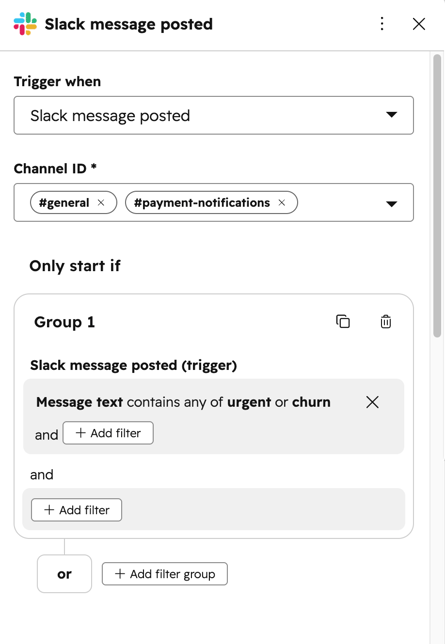Click the panel vertical scrollbar
The image size is (445, 644).
pyautogui.click(x=437, y=196)
